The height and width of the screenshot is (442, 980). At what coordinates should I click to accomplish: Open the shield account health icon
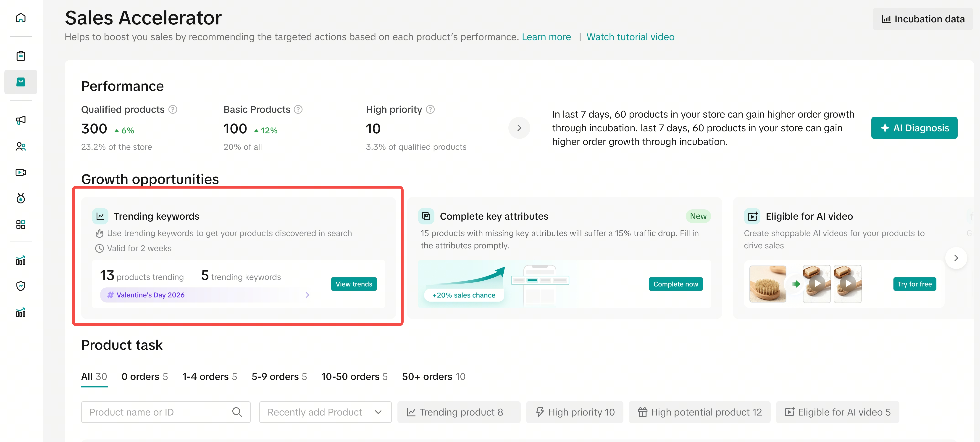tap(21, 286)
